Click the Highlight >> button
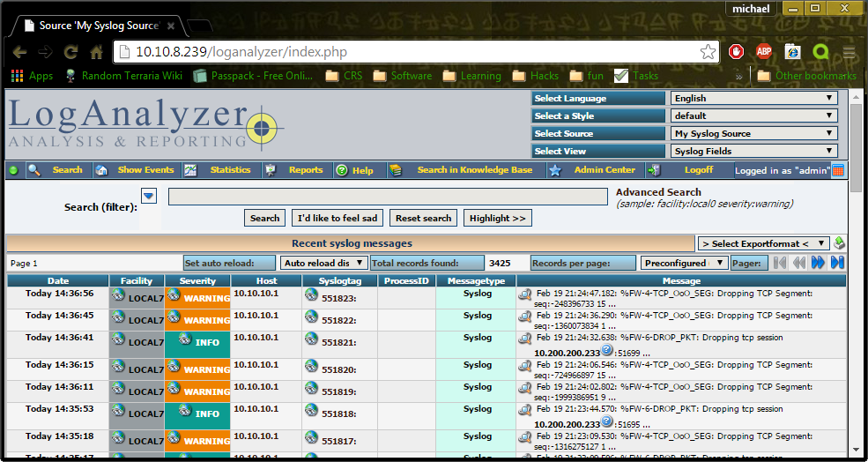This screenshot has width=868, height=462. 497,219
